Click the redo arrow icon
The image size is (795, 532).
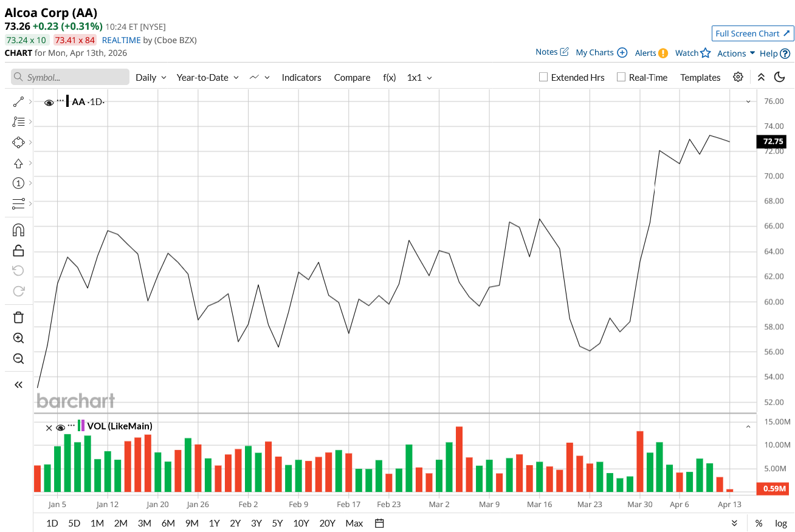click(x=18, y=291)
